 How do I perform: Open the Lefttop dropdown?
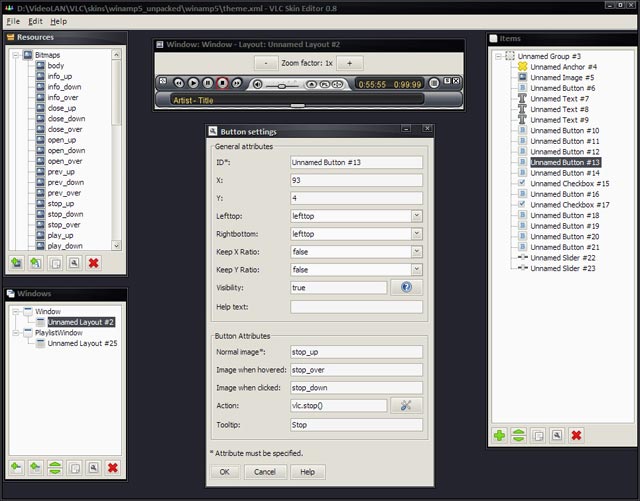416,216
